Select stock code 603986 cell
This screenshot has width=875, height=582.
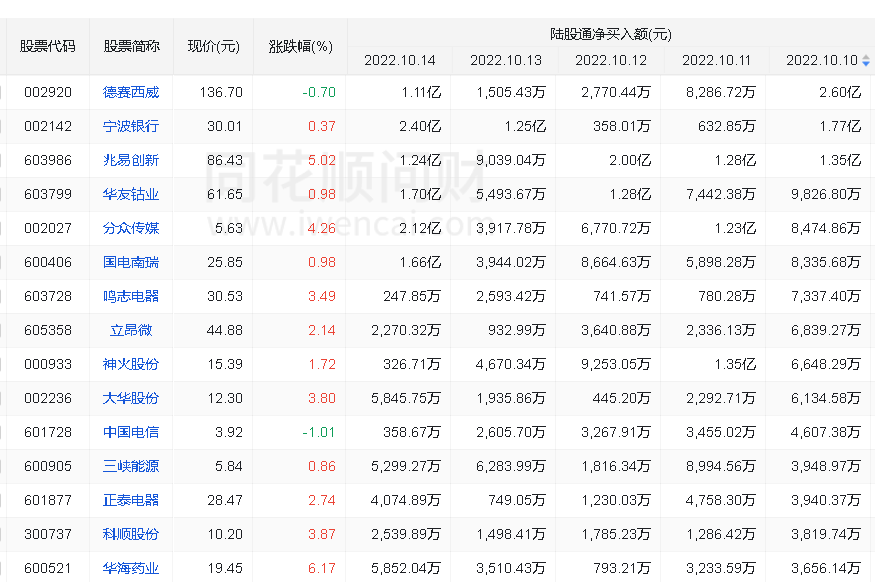click(47, 160)
